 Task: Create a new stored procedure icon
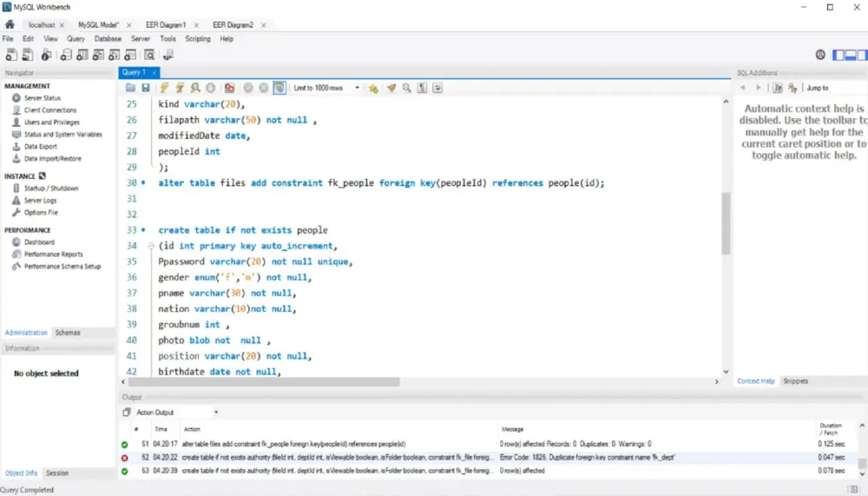pyautogui.click(x=114, y=55)
